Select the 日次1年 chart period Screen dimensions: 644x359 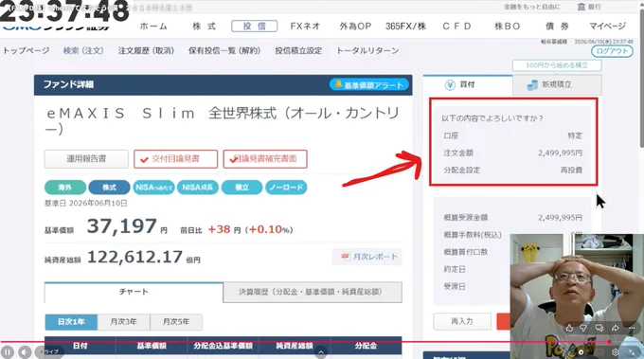click(x=71, y=322)
